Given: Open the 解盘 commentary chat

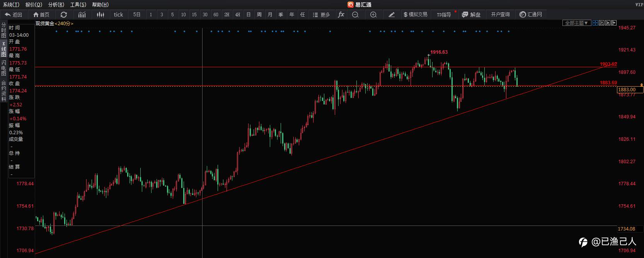Looking at the screenshot, I should pos(471,14).
